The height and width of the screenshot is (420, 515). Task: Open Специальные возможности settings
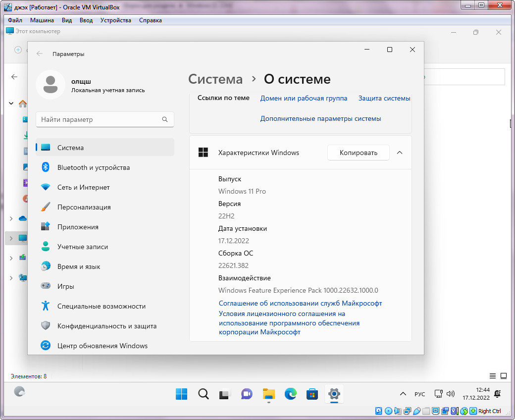105,306
